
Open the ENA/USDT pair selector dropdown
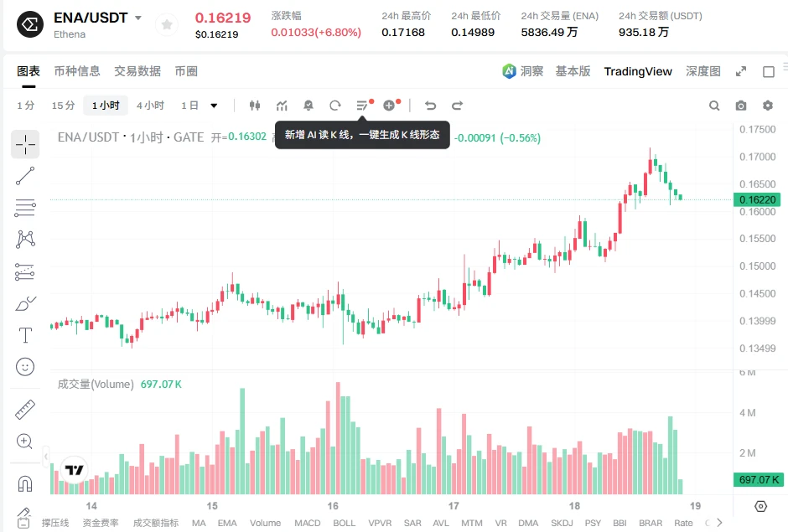pos(138,18)
